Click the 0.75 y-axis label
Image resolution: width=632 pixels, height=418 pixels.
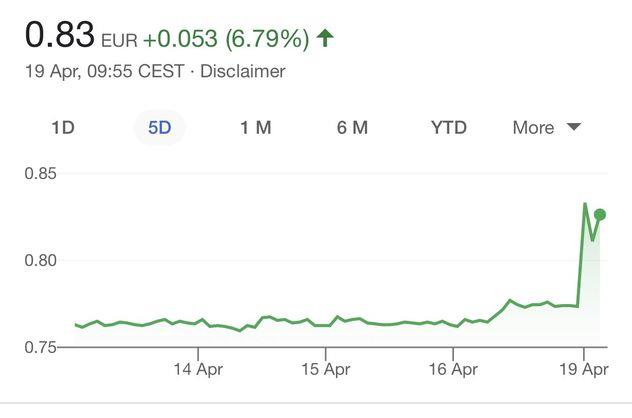tap(40, 347)
